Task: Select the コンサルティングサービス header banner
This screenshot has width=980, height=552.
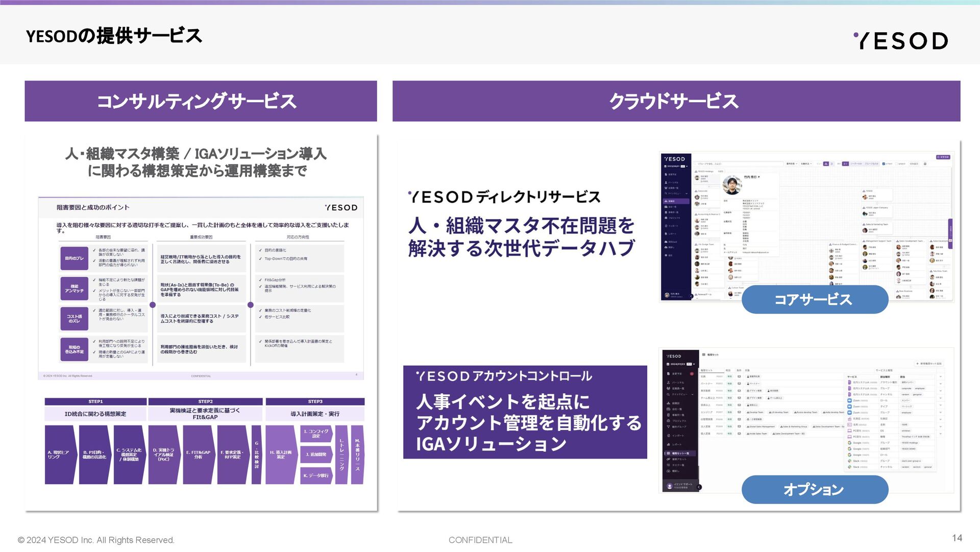Action: point(201,101)
